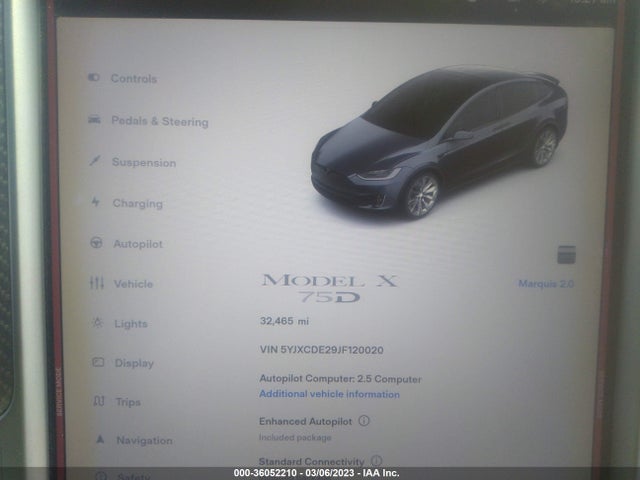The height and width of the screenshot is (480, 640).
Task: Tap the Model X 75D badge
Action: coord(329,289)
